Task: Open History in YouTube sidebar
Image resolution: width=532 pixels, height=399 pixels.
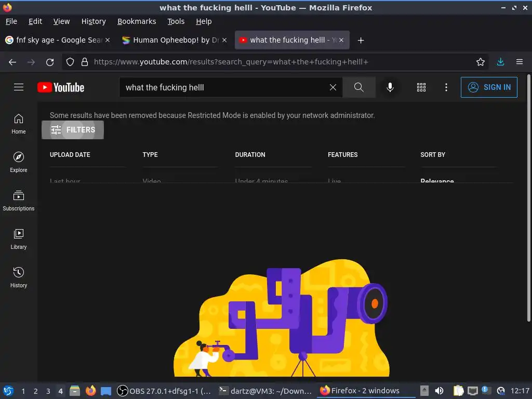Action: click(x=19, y=278)
